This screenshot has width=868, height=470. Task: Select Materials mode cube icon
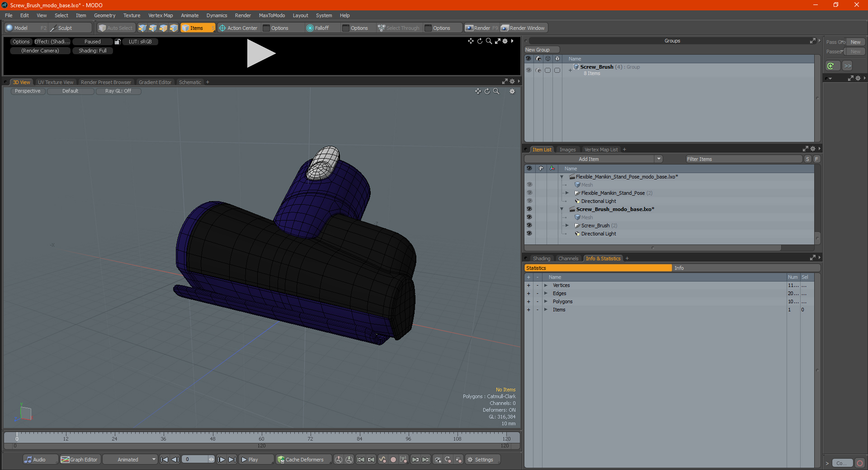click(x=174, y=28)
